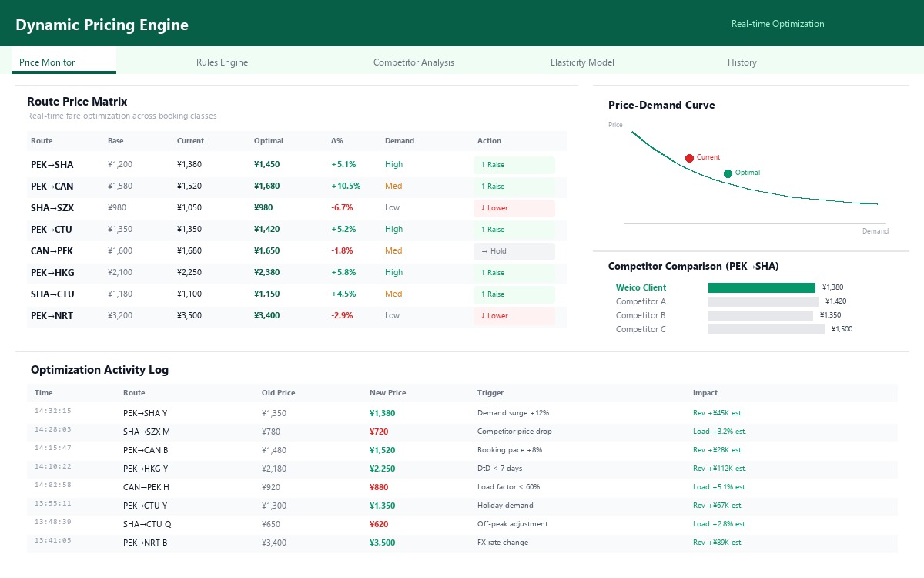Select the Med demand indicator on PEK→CAN
924x578 pixels.
393,186
